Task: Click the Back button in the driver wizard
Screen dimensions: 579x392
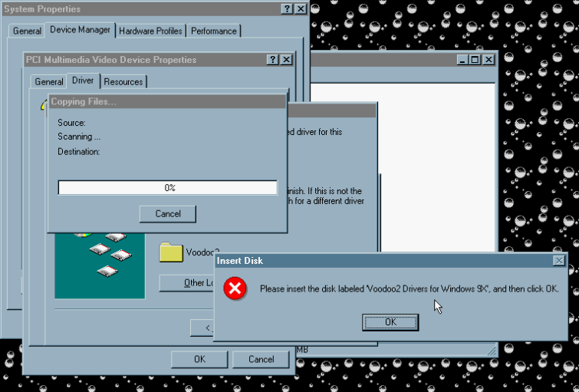Action: (x=202, y=328)
